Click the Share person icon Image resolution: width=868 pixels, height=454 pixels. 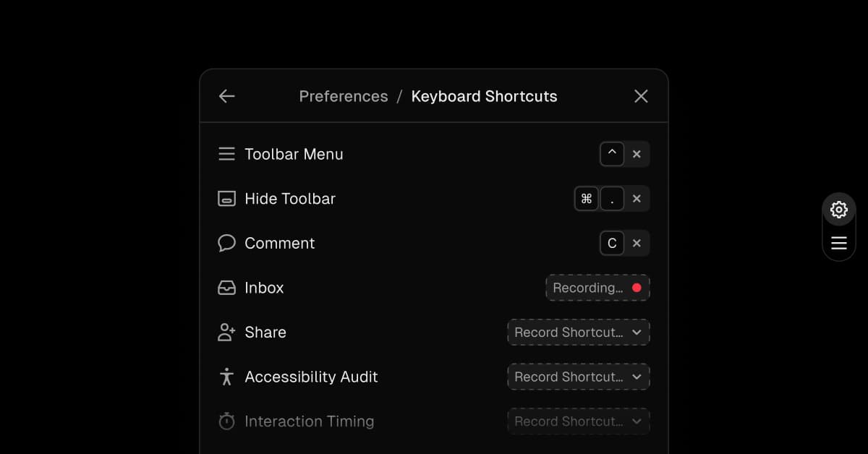click(x=226, y=333)
